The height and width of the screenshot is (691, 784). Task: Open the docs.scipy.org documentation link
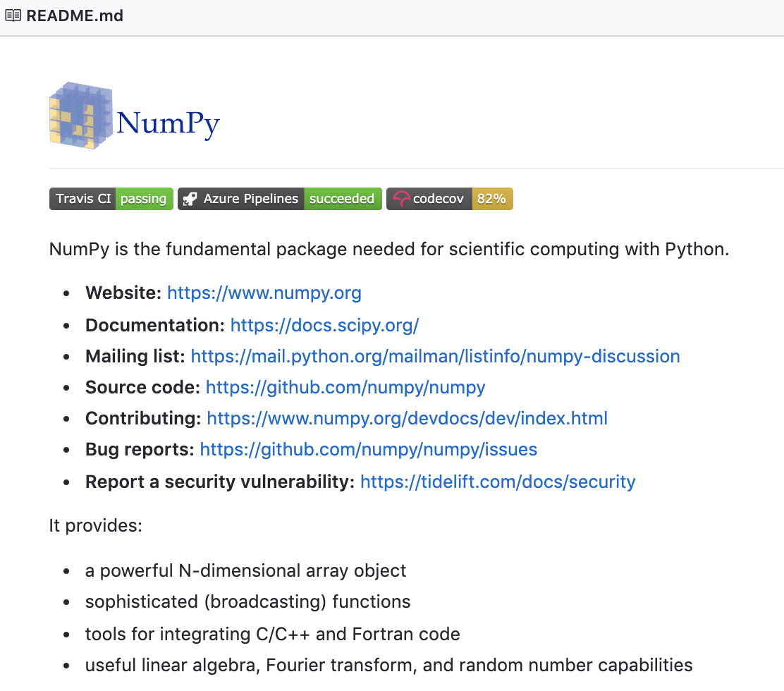point(324,325)
